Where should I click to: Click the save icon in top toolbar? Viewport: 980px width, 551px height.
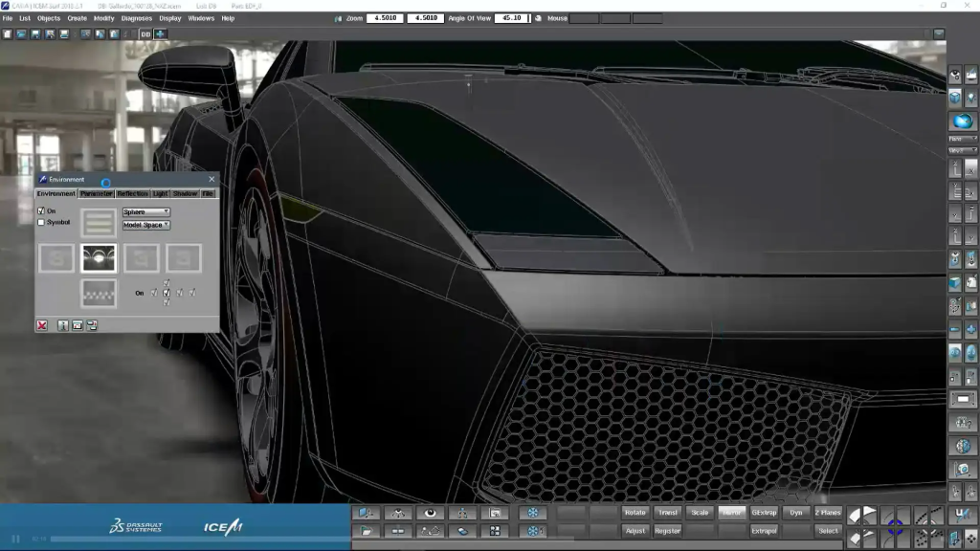(35, 33)
